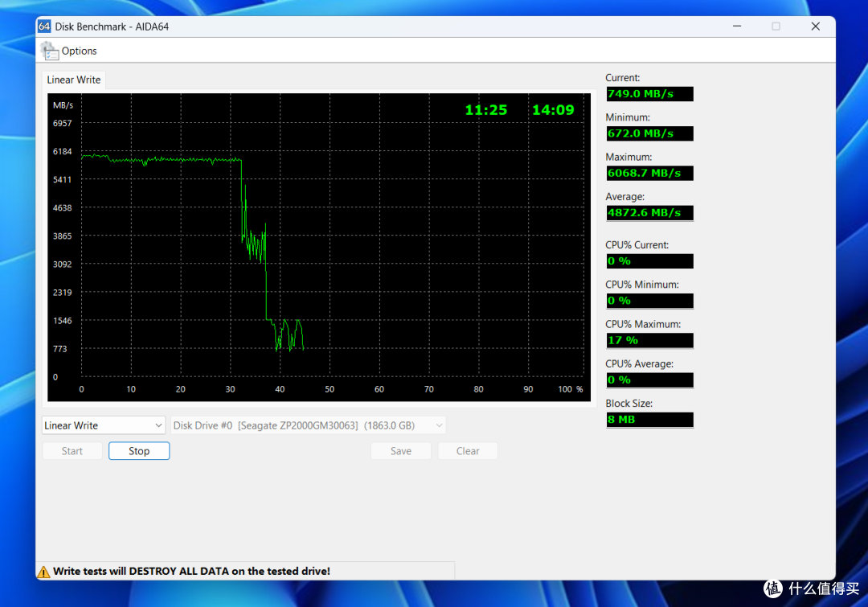Click the Disk Benchmark - AIDA64 title text

(x=112, y=27)
